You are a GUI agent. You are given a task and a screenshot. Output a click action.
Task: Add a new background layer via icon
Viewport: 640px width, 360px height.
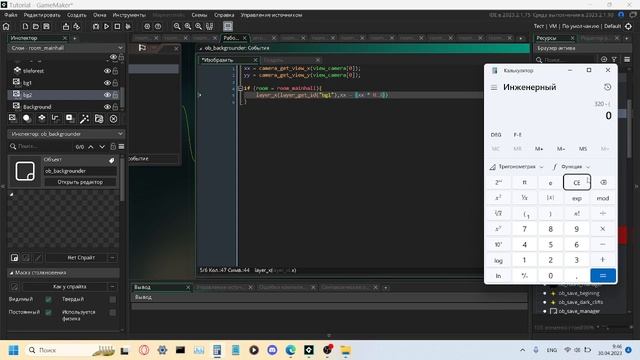13,118
